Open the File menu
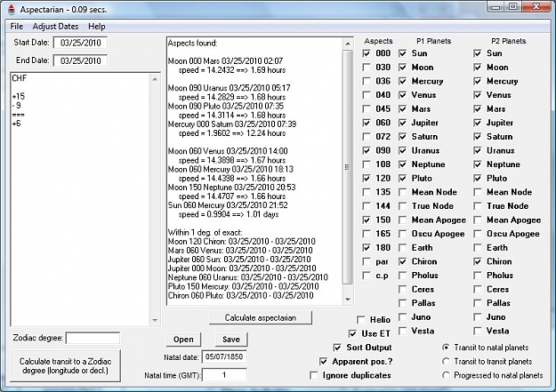The image size is (556, 392). 17,27
